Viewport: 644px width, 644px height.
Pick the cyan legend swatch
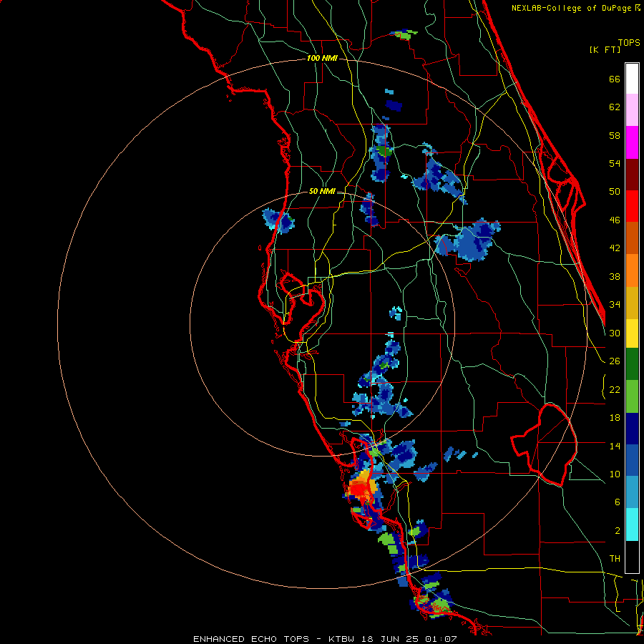[632, 525]
